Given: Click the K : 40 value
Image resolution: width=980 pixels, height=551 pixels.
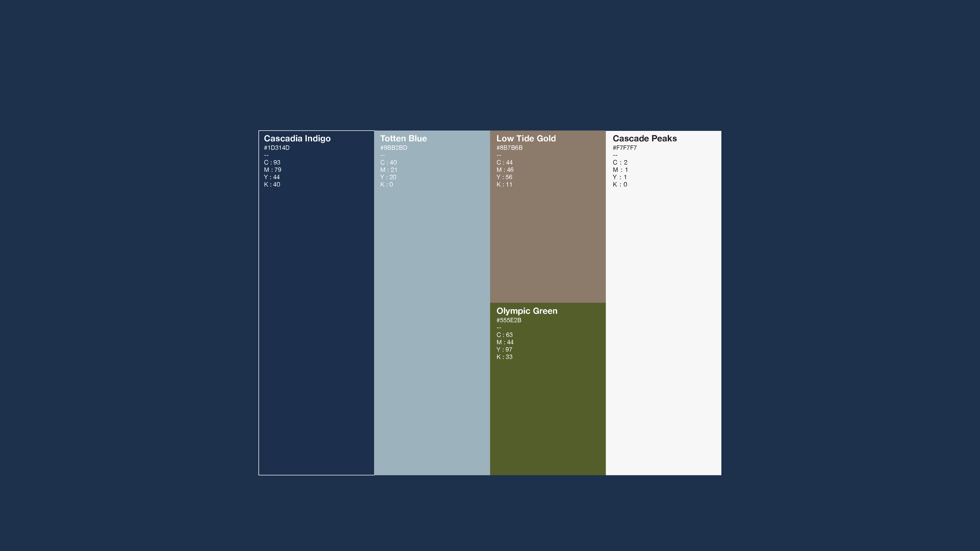Looking at the screenshot, I should tap(272, 185).
